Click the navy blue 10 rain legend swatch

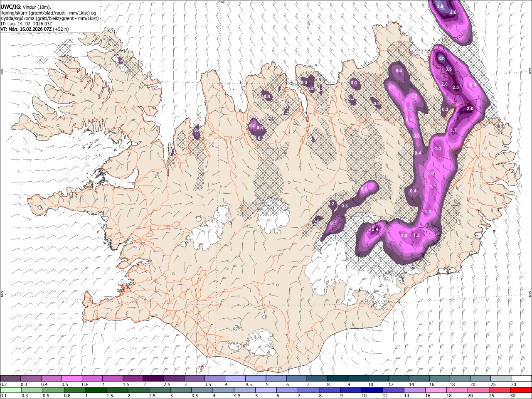[x=372, y=390]
